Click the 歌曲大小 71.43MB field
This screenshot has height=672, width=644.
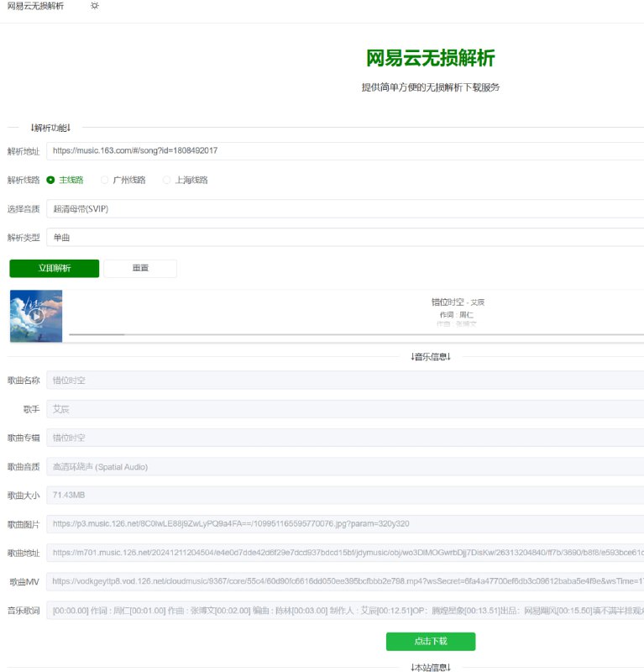pos(345,496)
